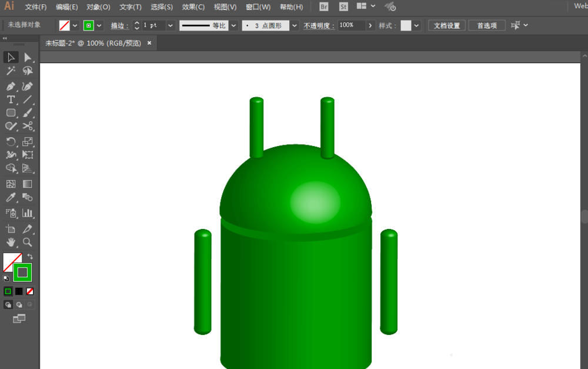Pick the Paintbrush tool
Screen dimensions: 588x369
(28, 112)
